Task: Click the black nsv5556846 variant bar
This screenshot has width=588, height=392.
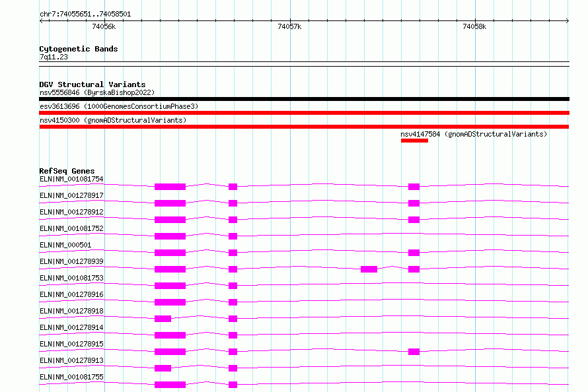Action: pyautogui.click(x=304, y=99)
